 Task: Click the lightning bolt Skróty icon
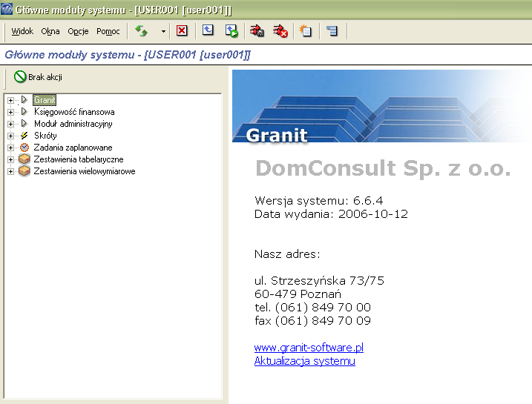coord(24,136)
